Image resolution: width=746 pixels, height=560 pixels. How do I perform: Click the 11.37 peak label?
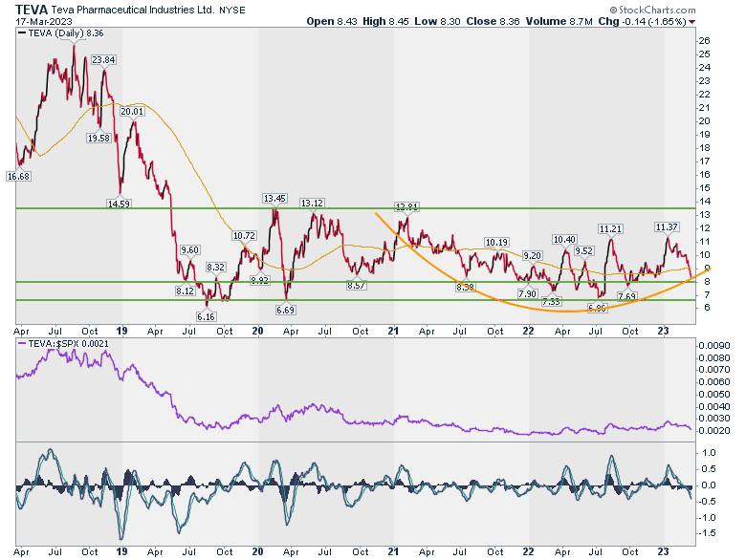tap(666, 226)
